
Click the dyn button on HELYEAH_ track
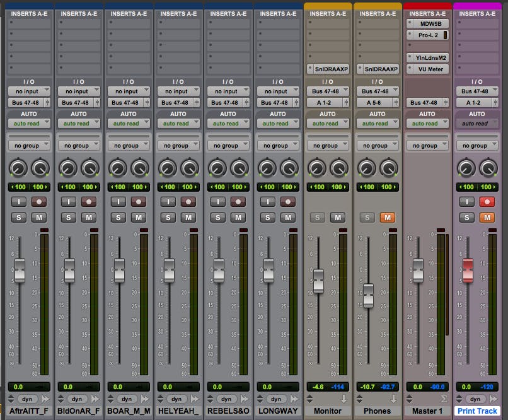[176, 399]
